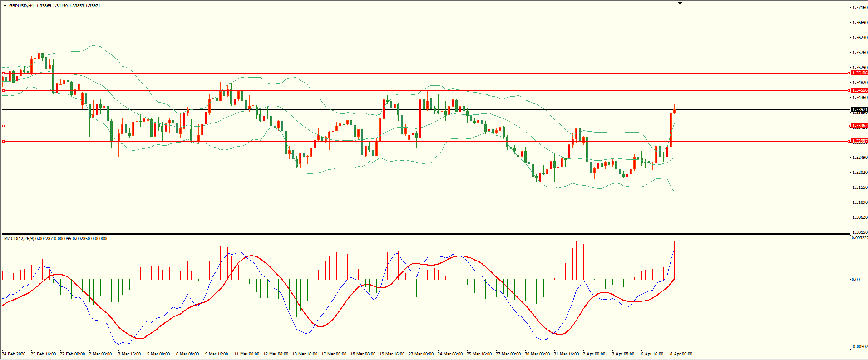Click the 0.00 level on MACD scale
The height and width of the screenshot is (360, 868).
click(x=855, y=280)
